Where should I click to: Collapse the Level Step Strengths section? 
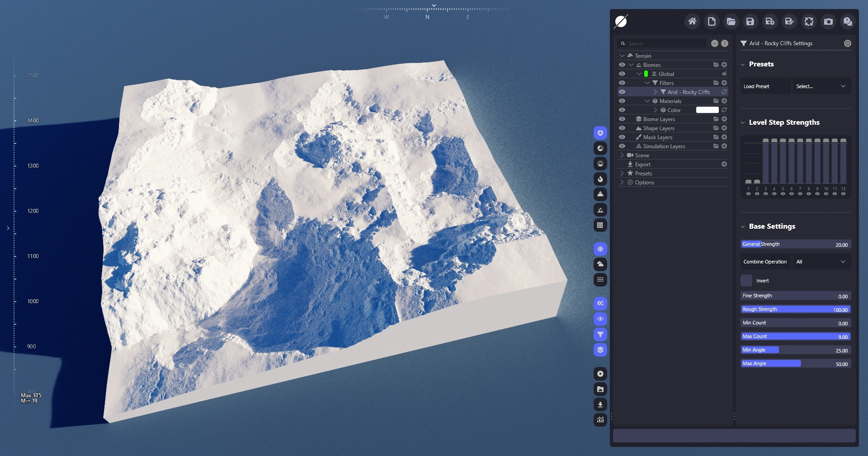pyautogui.click(x=743, y=122)
